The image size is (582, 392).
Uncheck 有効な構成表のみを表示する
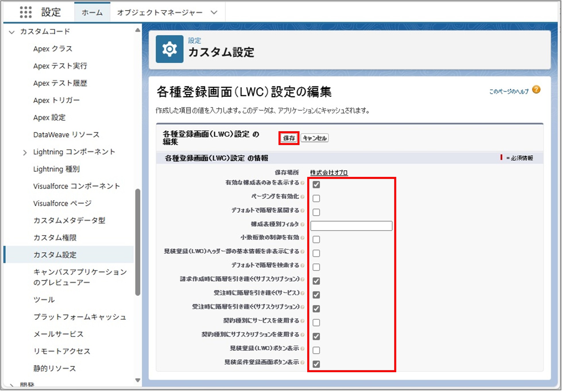coord(316,184)
